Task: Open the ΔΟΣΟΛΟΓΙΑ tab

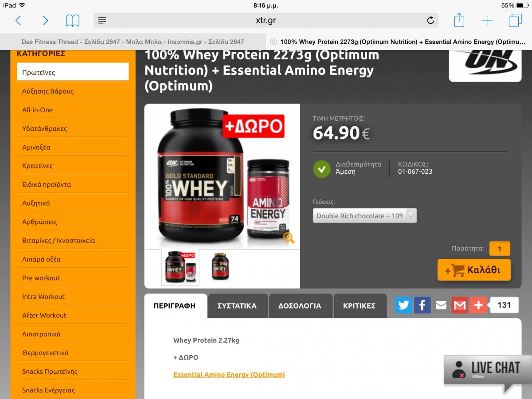Action: point(300,306)
